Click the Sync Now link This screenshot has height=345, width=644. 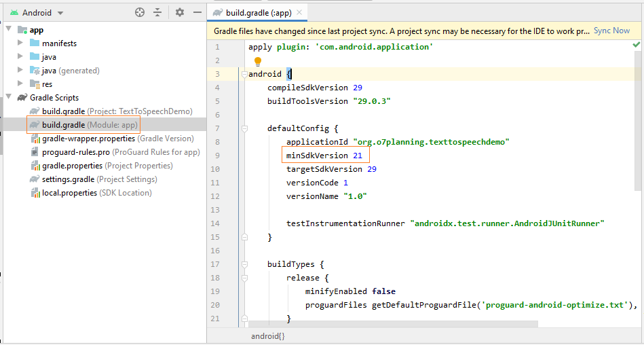(611, 31)
